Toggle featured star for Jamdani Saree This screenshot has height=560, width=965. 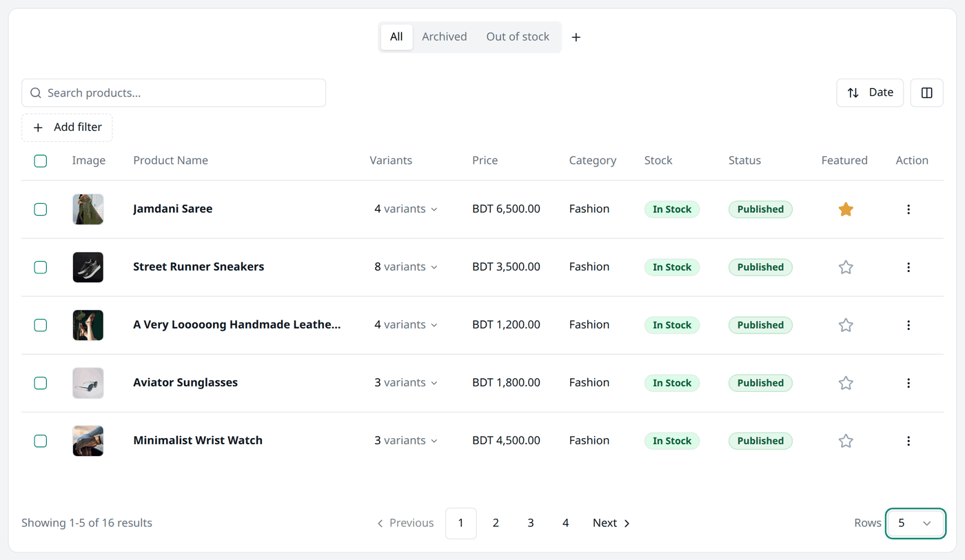tap(846, 209)
